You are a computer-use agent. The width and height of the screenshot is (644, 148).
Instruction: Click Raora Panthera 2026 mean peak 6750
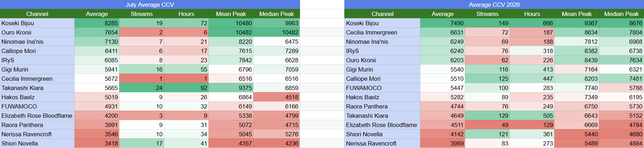point(577,106)
